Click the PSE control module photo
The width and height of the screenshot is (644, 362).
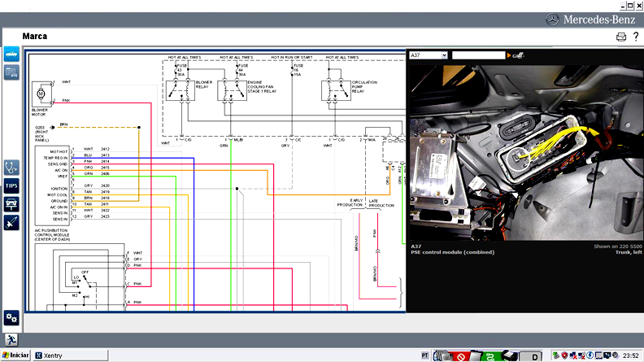[x=527, y=152]
